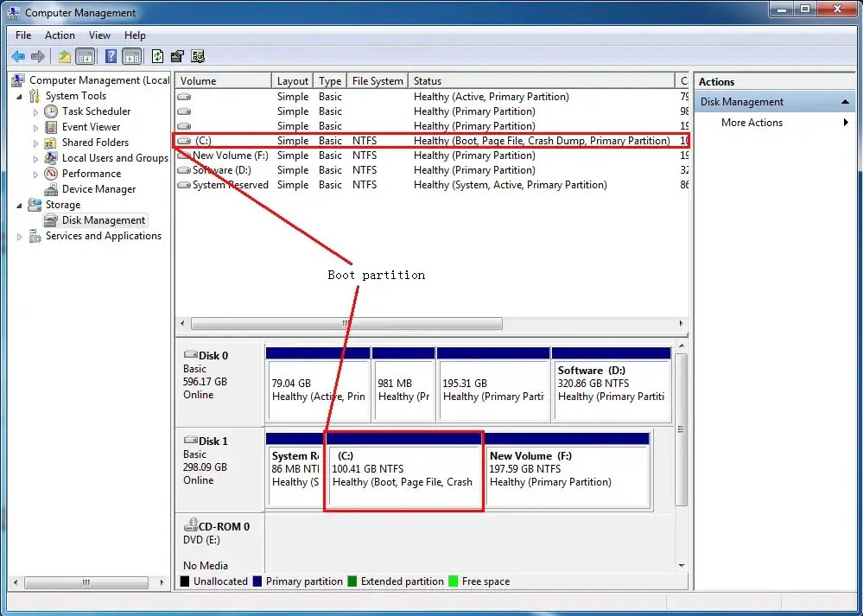Click the gray Forward arrow in toolbar
This screenshot has height=616, width=863.
pyautogui.click(x=38, y=56)
